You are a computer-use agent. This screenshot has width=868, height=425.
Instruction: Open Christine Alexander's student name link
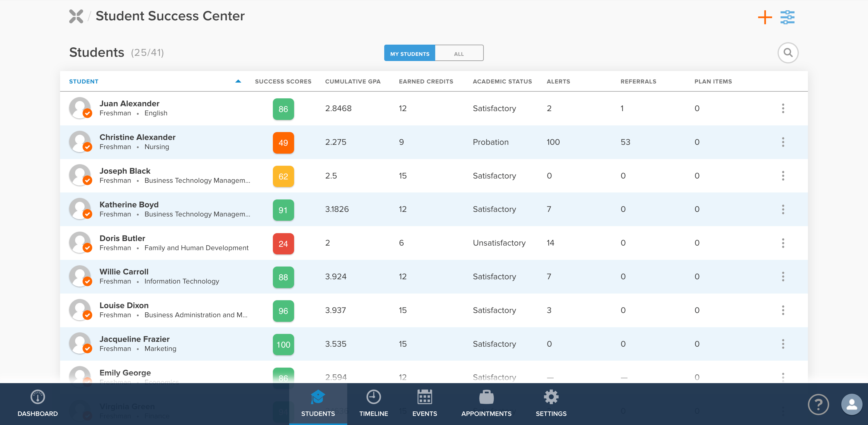point(137,137)
